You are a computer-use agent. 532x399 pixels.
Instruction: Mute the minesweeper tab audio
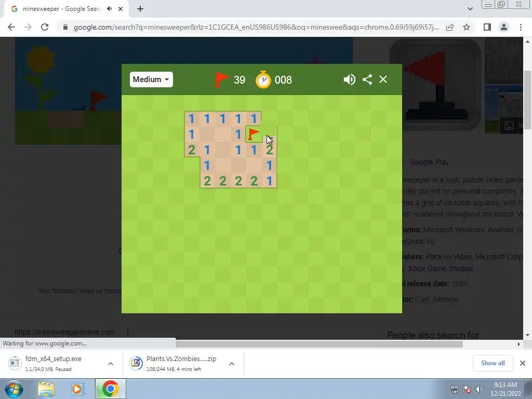point(109,9)
